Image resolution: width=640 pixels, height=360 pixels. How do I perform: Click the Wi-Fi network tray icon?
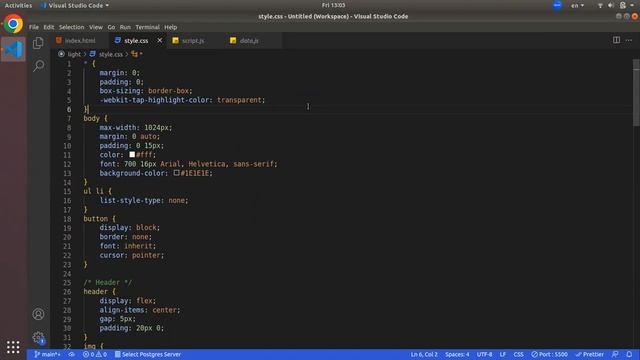(x=600, y=5)
